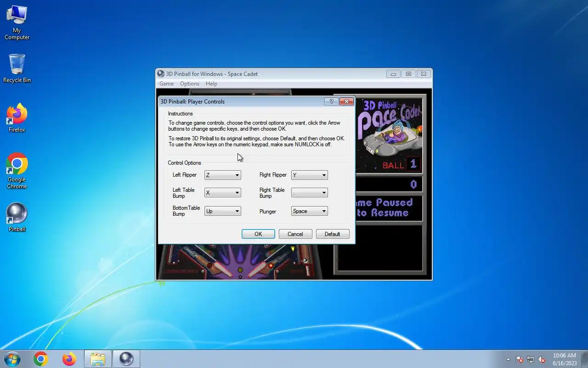Expand the Bottom Table Bump dropdown
588x368 pixels.
223,211
